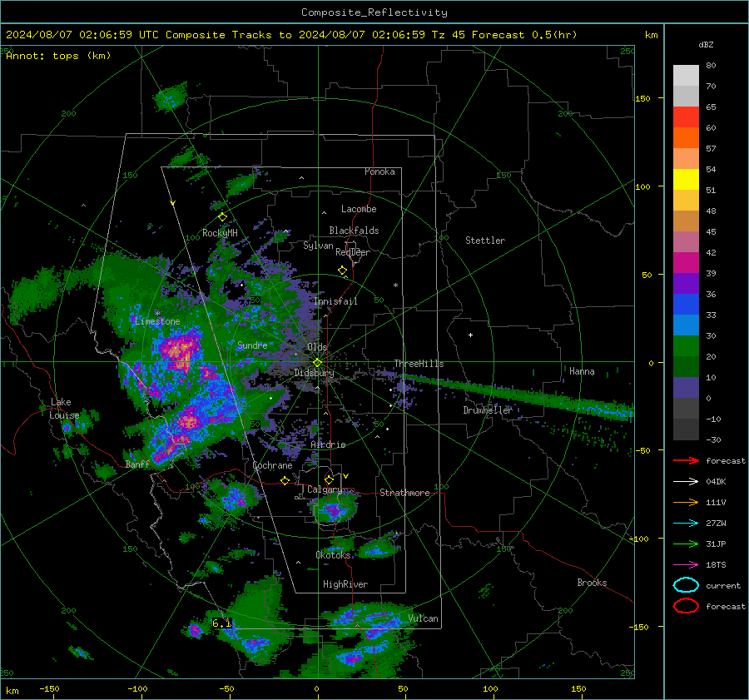749x700 pixels.
Task: Click the HighRiver town label
Action: (345, 584)
